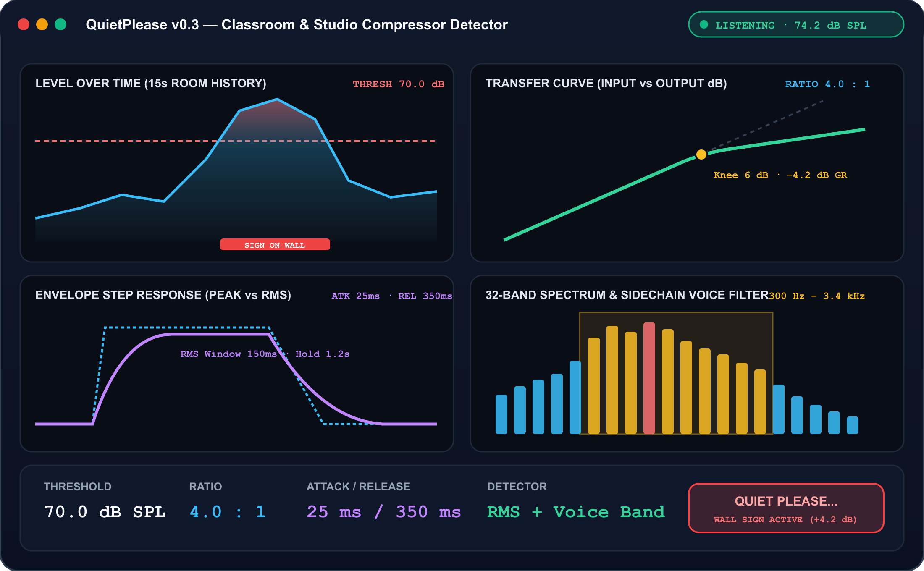Click the THRESH 70.0 dB label

pyautogui.click(x=399, y=84)
